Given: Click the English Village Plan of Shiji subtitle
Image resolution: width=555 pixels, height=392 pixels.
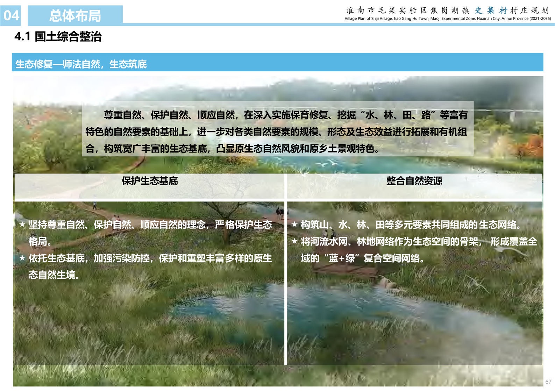Looking at the screenshot, I should (x=448, y=19).
